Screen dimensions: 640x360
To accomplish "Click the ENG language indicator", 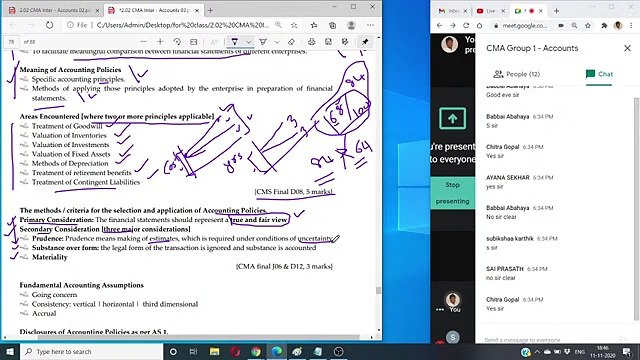I will (580, 352).
